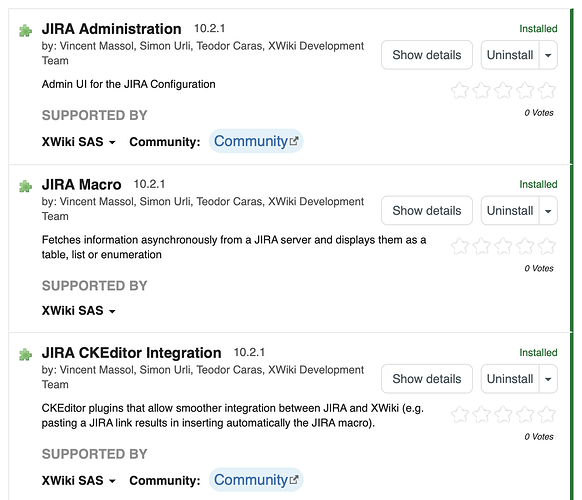Show details for JIRA Administration

426,55
